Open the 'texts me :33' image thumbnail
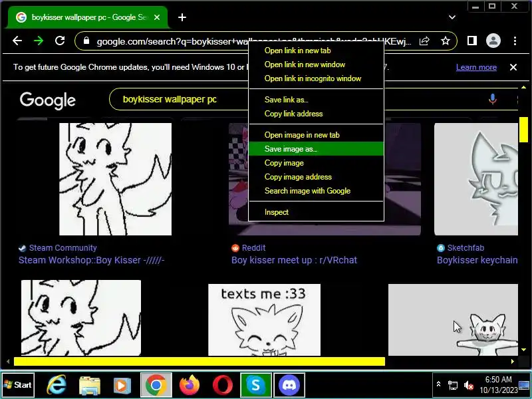 pyautogui.click(x=264, y=320)
